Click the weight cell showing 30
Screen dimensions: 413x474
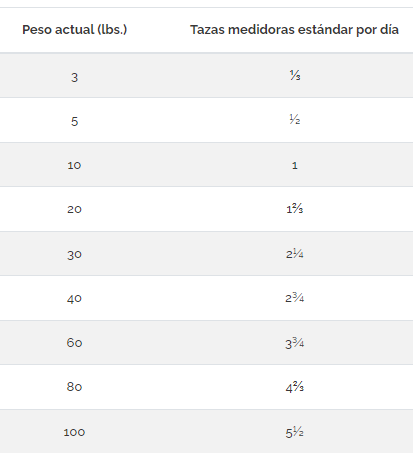74,255
